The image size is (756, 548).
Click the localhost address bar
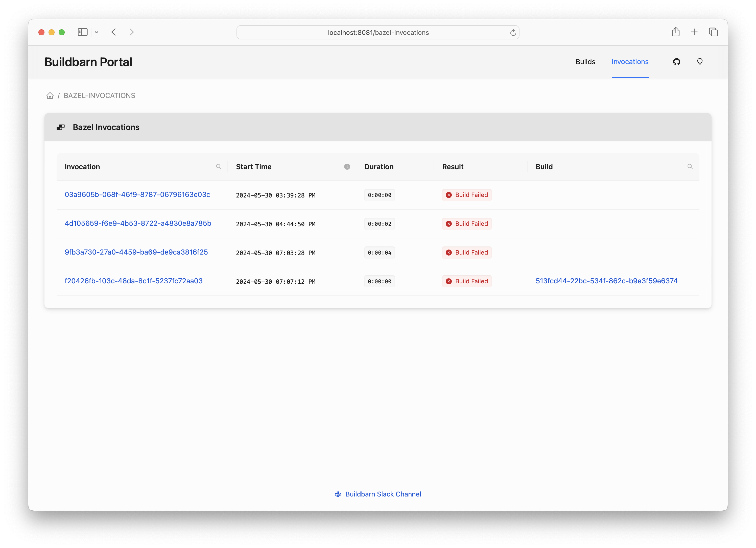tap(378, 33)
